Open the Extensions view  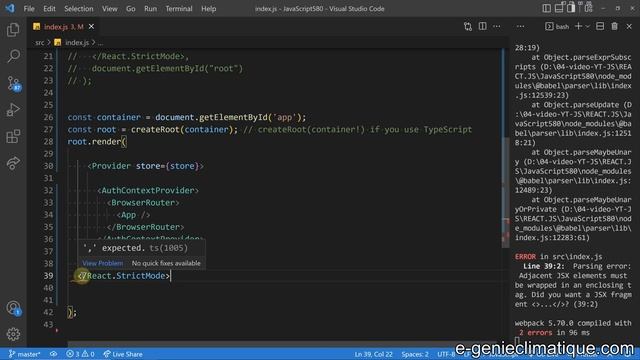[13, 137]
